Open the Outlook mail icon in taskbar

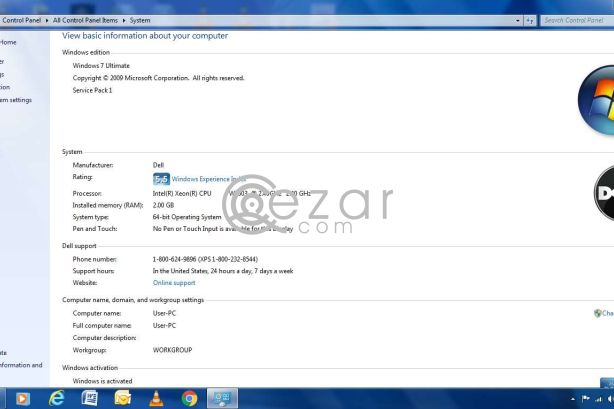[x=123, y=398]
